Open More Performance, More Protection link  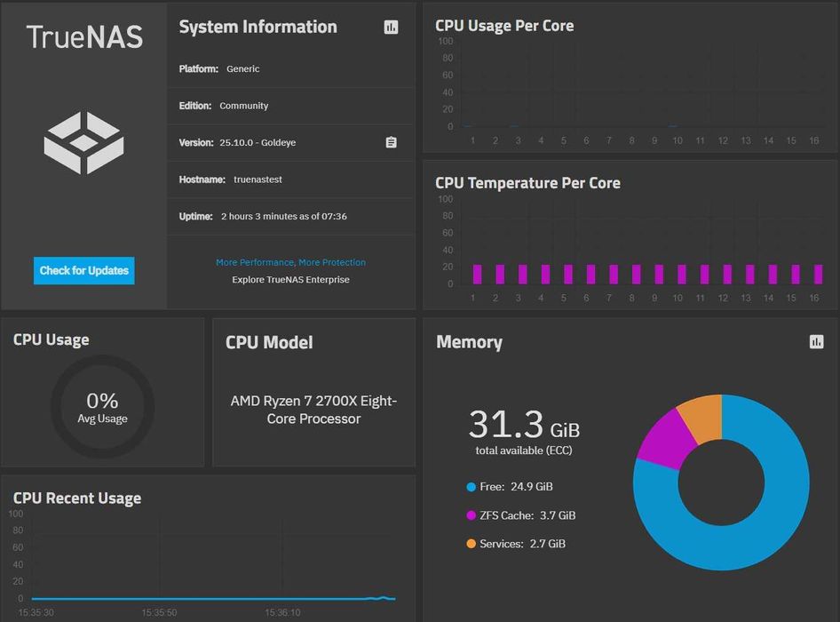click(x=291, y=262)
